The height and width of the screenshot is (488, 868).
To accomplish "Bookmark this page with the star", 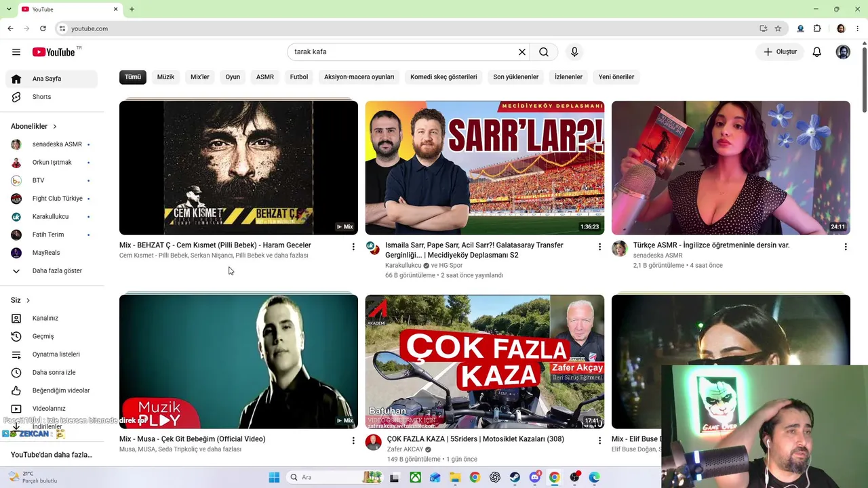I will pyautogui.click(x=778, y=28).
